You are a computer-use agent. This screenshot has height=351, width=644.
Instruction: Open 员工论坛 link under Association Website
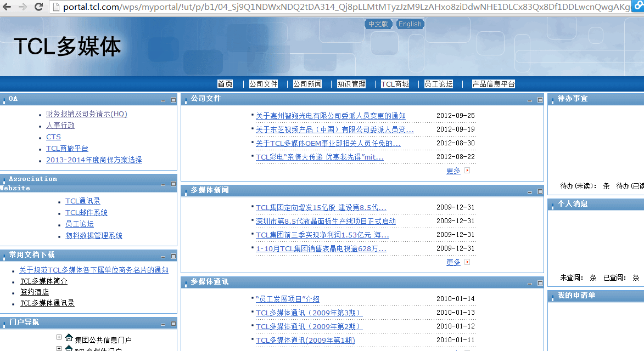click(x=80, y=224)
